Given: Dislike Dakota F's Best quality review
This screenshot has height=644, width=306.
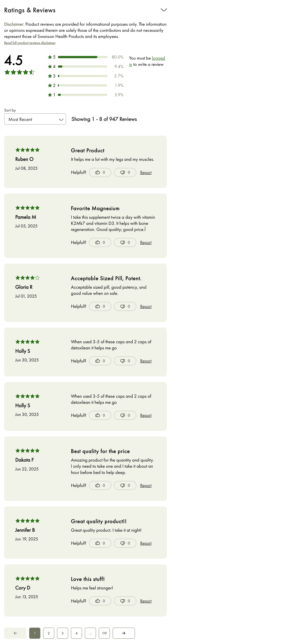Looking at the screenshot, I should coord(125,486).
